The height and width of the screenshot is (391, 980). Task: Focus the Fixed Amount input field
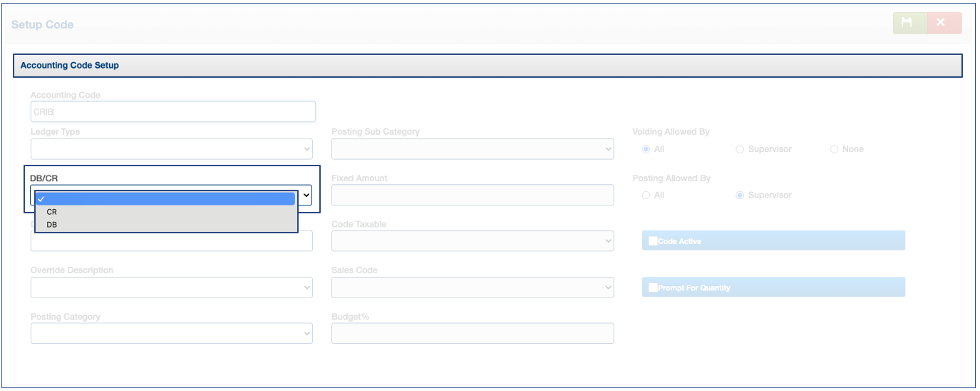472,195
